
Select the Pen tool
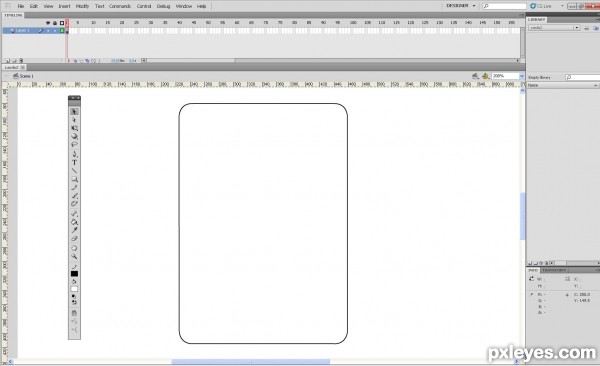coord(74,154)
